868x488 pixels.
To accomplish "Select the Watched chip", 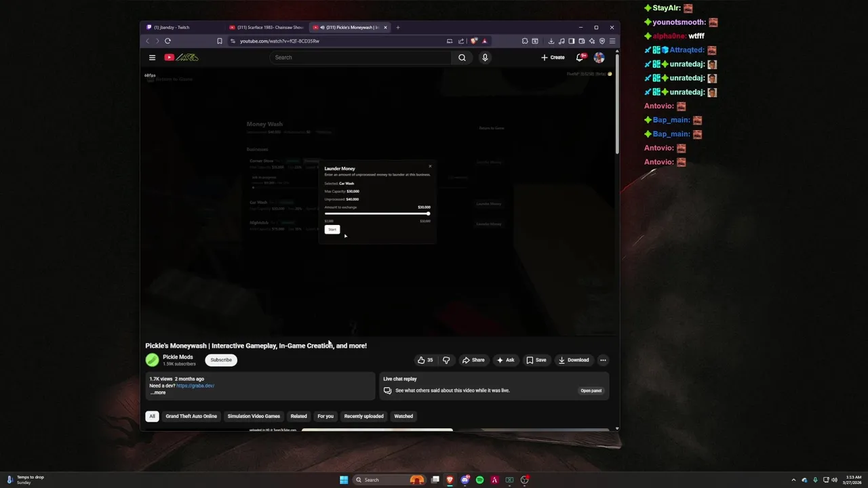I will pos(403,416).
